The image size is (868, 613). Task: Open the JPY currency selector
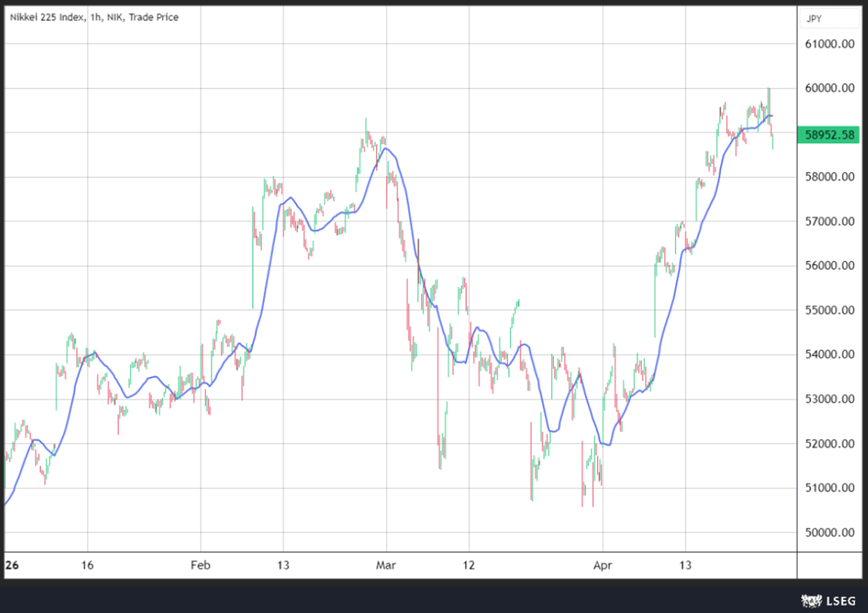click(829, 19)
